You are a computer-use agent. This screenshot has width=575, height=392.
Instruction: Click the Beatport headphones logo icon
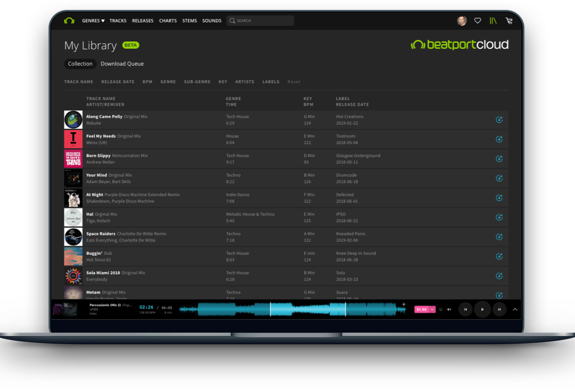[x=69, y=21]
